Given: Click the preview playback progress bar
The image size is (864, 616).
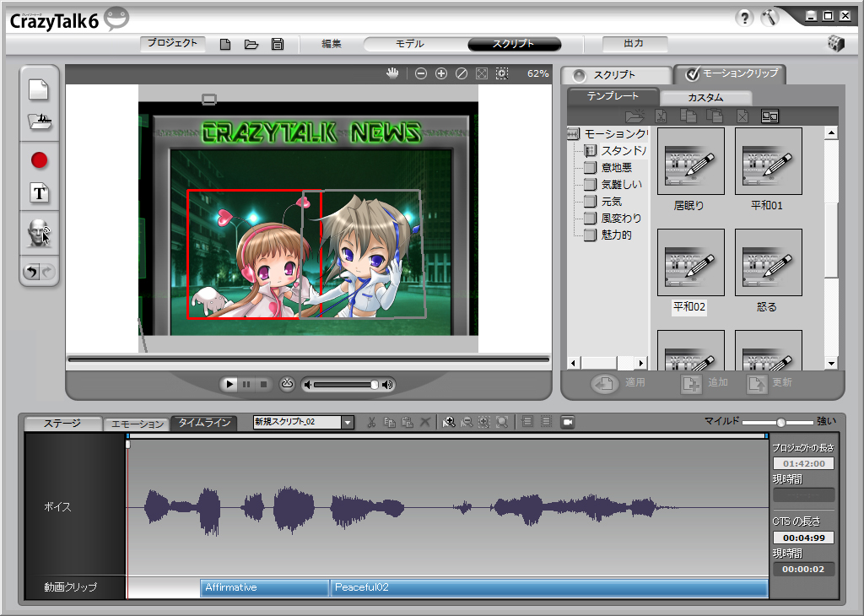Looking at the screenshot, I should click(309, 359).
